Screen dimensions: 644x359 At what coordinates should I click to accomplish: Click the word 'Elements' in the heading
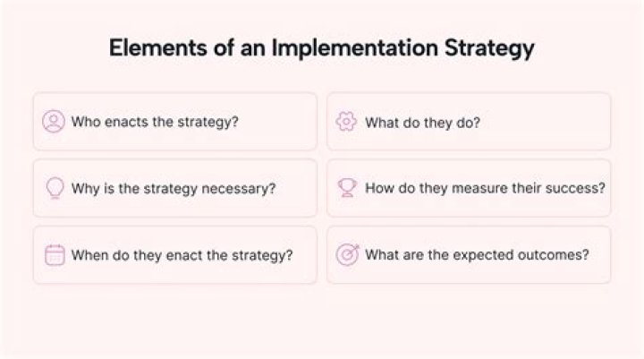pos(158,47)
